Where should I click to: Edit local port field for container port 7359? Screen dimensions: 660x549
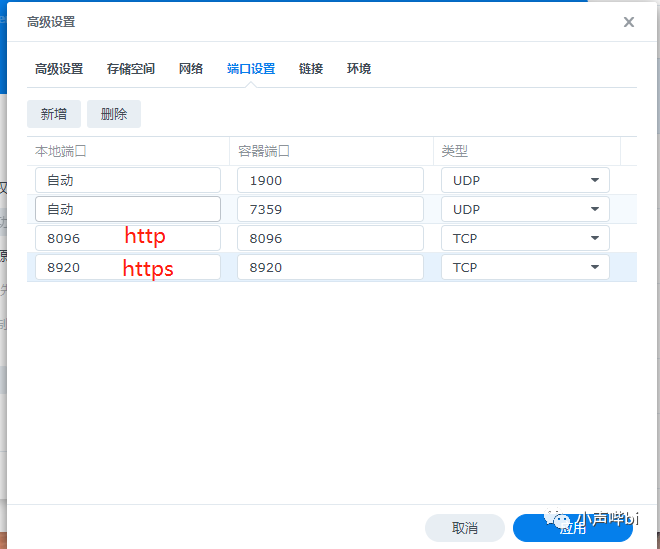click(x=128, y=209)
